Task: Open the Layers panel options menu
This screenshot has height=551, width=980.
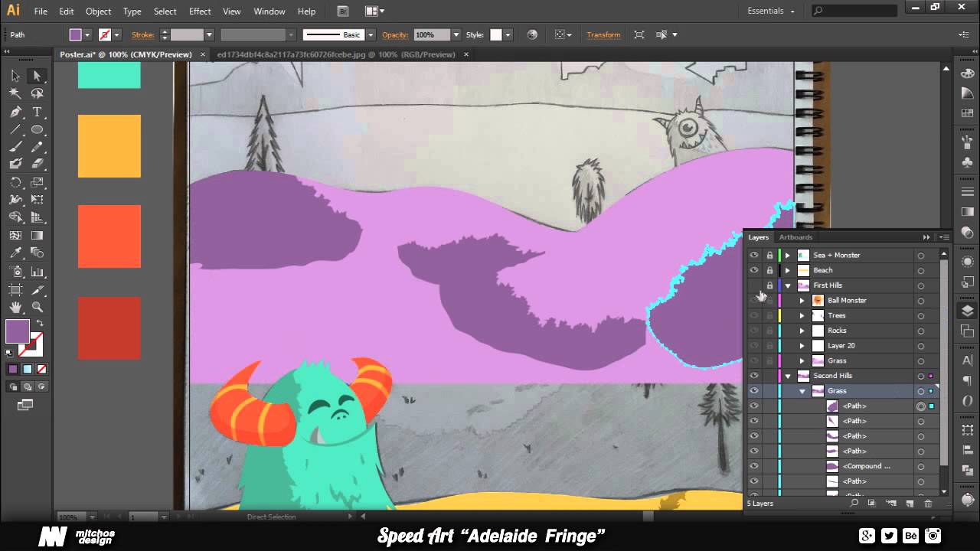Action: pos(943,237)
